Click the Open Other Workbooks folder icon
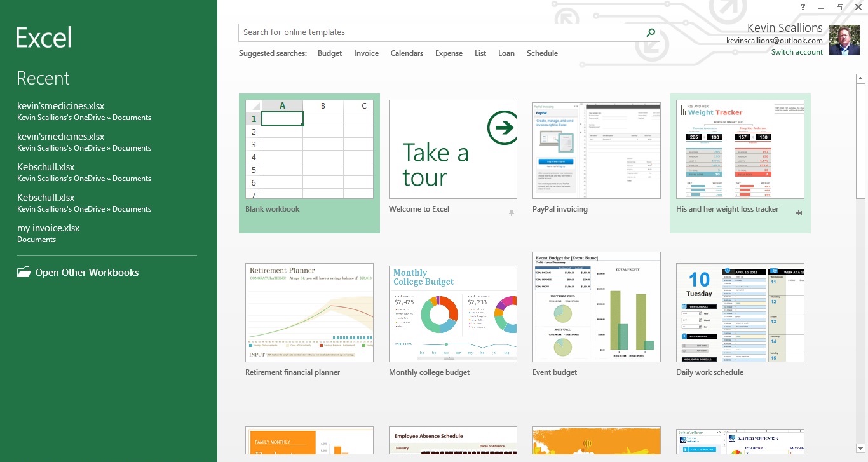 [24, 271]
